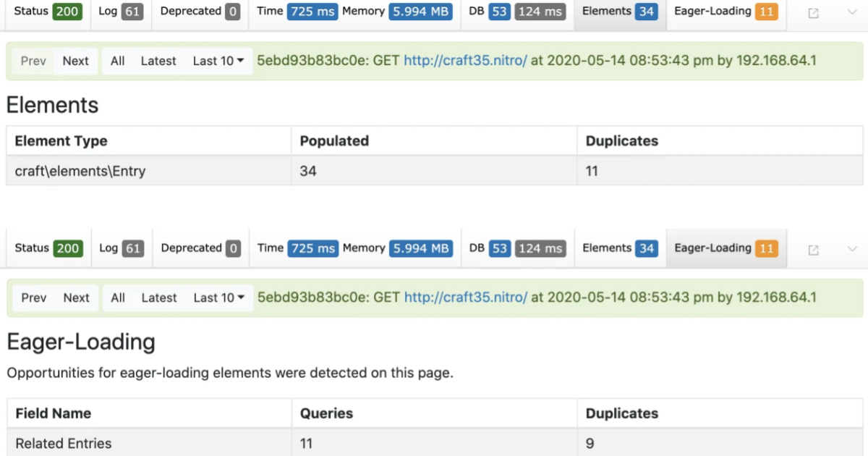Click the Next request button

click(75, 61)
